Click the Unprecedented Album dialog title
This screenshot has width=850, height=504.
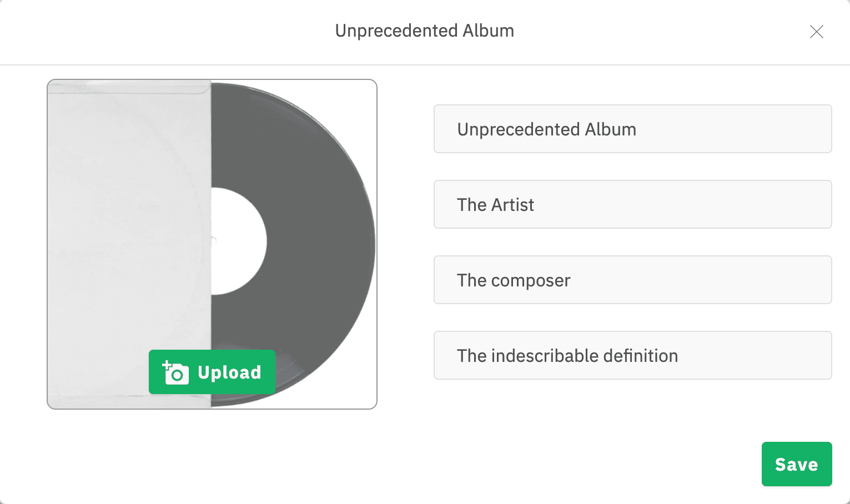click(x=424, y=31)
